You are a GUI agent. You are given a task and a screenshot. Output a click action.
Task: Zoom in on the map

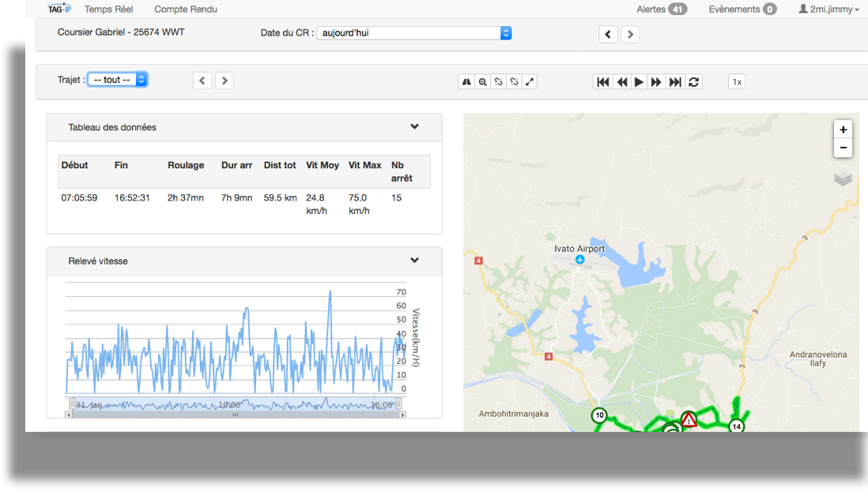[x=843, y=130]
